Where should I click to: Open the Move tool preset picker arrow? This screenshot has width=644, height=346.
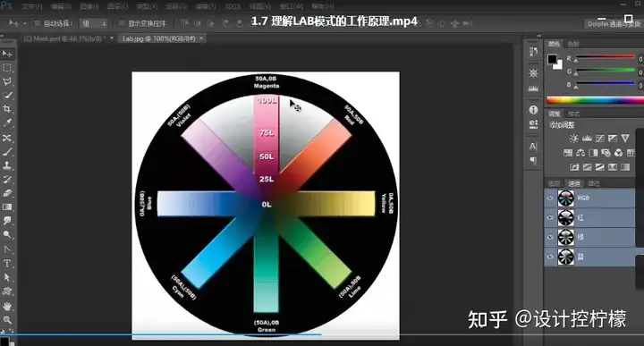(x=25, y=24)
